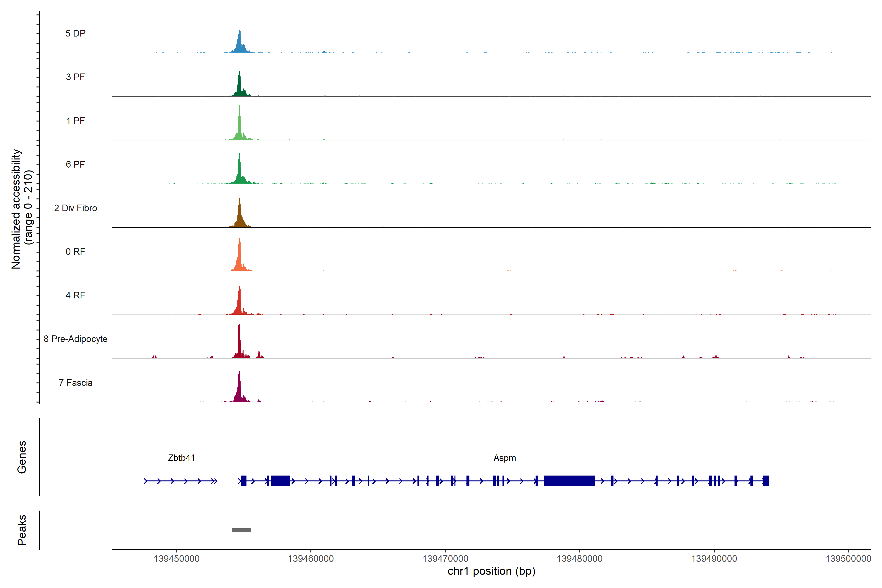The image size is (882, 588).
Task: Click the Aspm gene name
Action: point(505,458)
